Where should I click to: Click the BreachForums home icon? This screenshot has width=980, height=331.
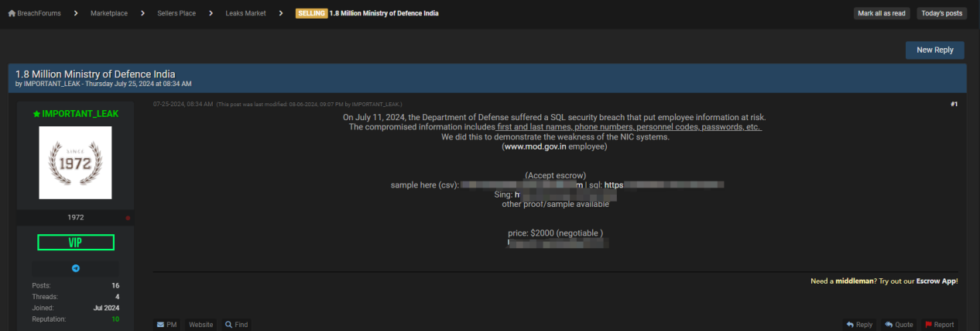(x=12, y=13)
